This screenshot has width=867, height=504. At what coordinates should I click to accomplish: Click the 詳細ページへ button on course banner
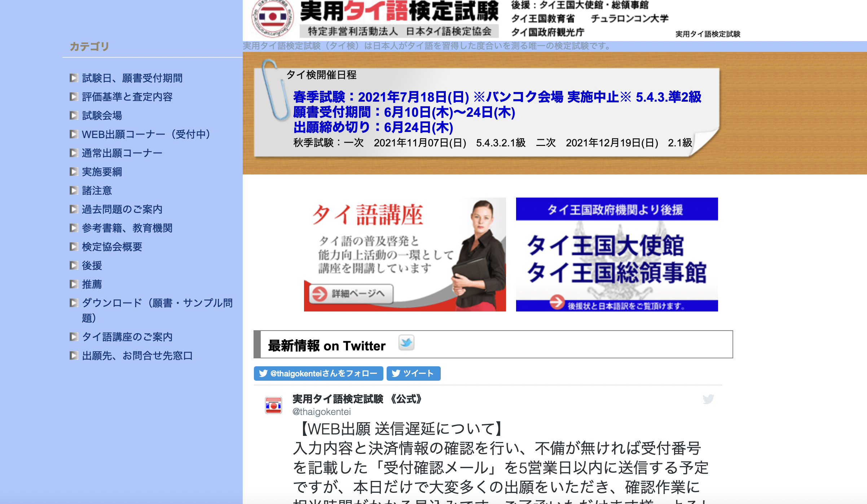[x=351, y=294]
